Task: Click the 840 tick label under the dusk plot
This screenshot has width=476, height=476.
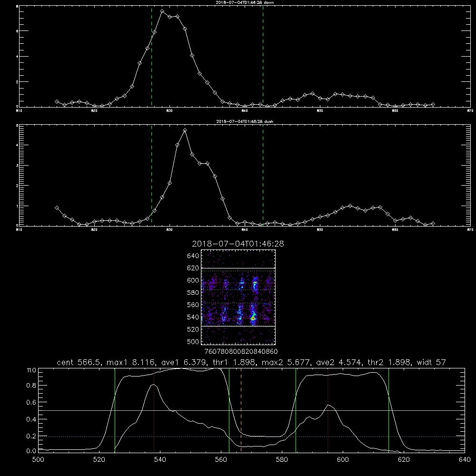Action: [245, 230]
